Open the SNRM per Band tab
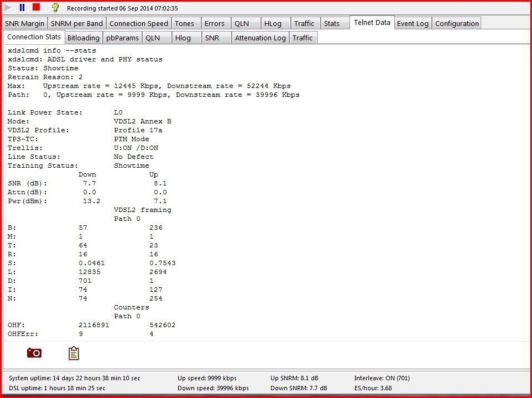The height and width of the screenshot is (398, 532). click(77, 23)
